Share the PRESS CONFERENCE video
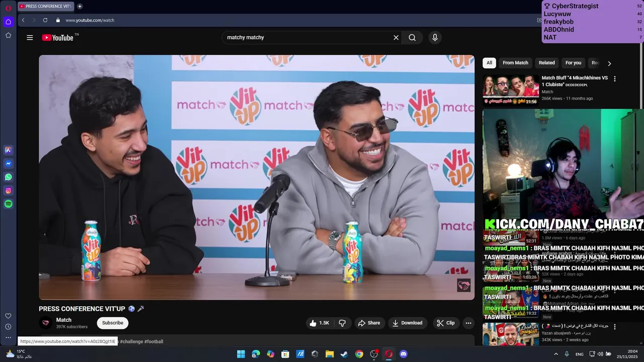Screen dimensions: 644x362 pyautogui.click(x=369, y=323)
